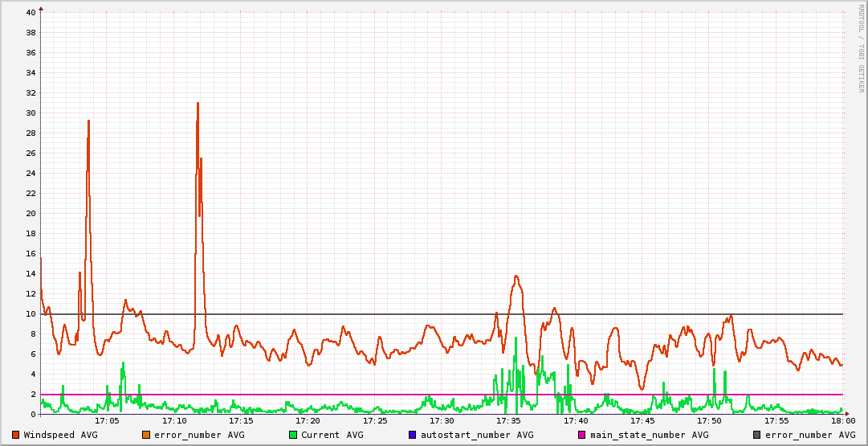This screenshot has height=446, width=868.
Task: Click the y-axis value 36
Action: (31, 52)
